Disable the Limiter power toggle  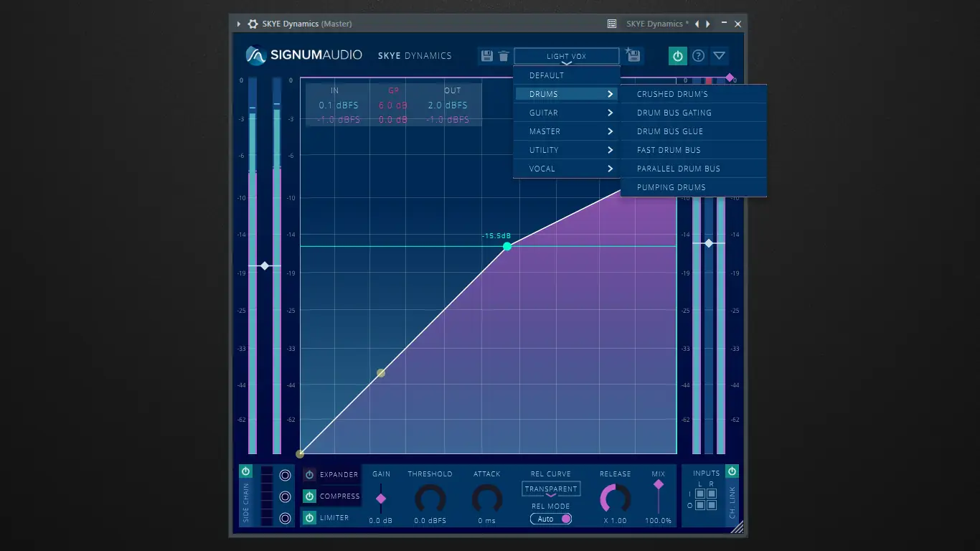[x=309, y=518]
